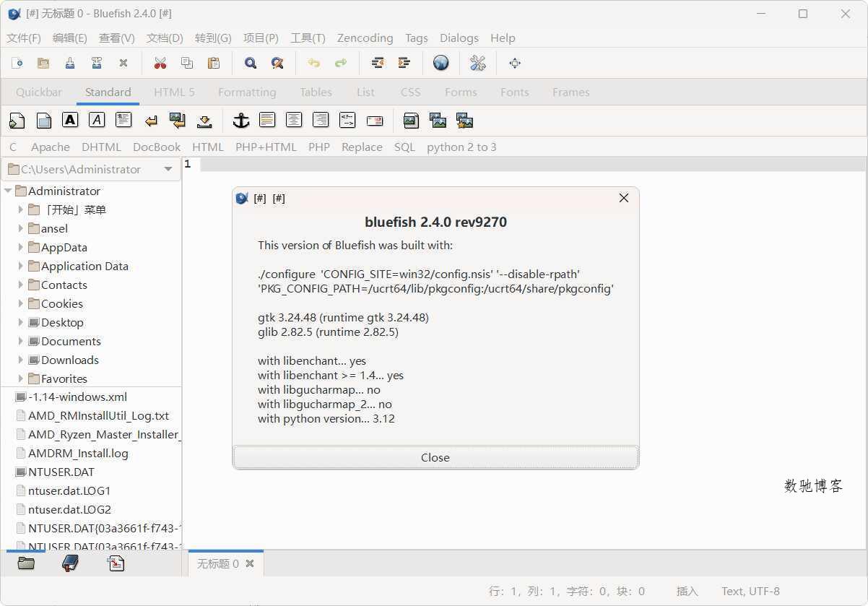Screen dimensions: 868x606
Task: Click the single Insert image icon
Action: coord(411,121)
